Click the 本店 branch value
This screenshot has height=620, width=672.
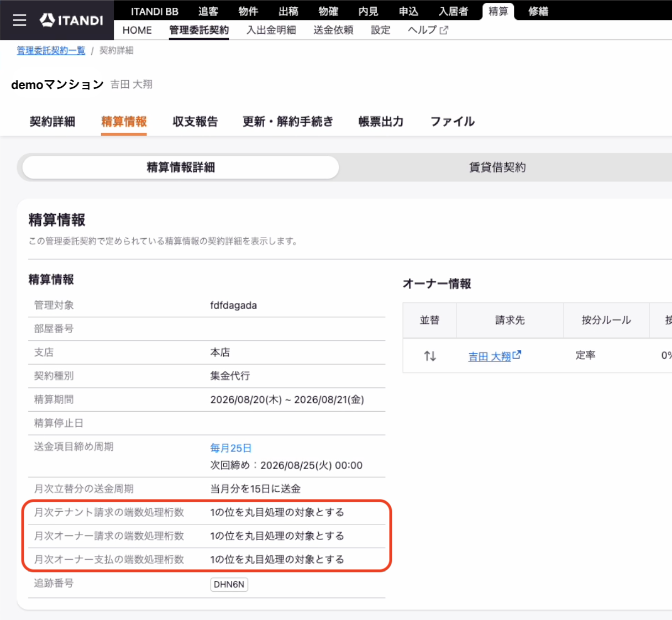220,352
